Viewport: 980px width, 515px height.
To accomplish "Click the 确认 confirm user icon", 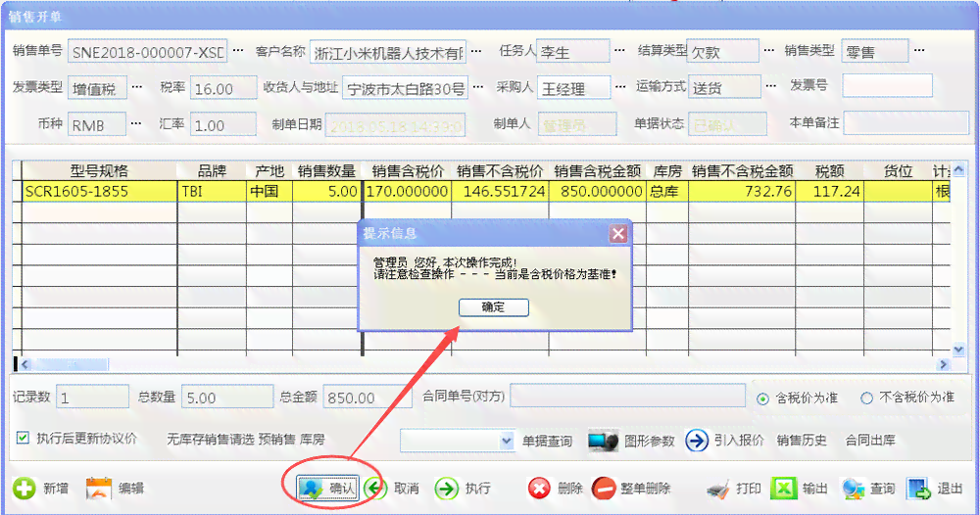I will tap(311, 489).
